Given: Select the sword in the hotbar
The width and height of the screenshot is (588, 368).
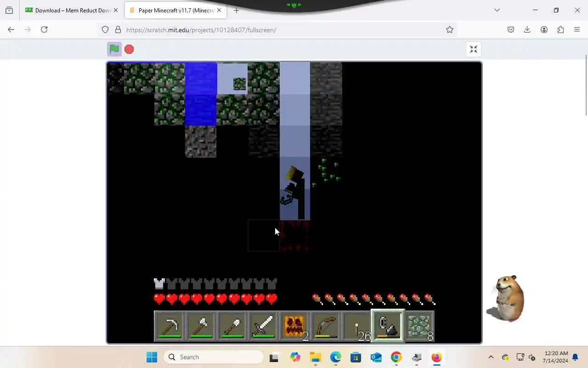Looking at the screenshot, I should tap(263, 326).
